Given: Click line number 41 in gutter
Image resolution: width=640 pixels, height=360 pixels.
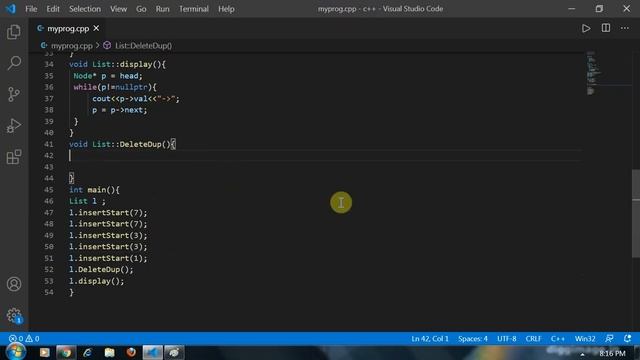Looking at the screenshot, I should 49,144.
